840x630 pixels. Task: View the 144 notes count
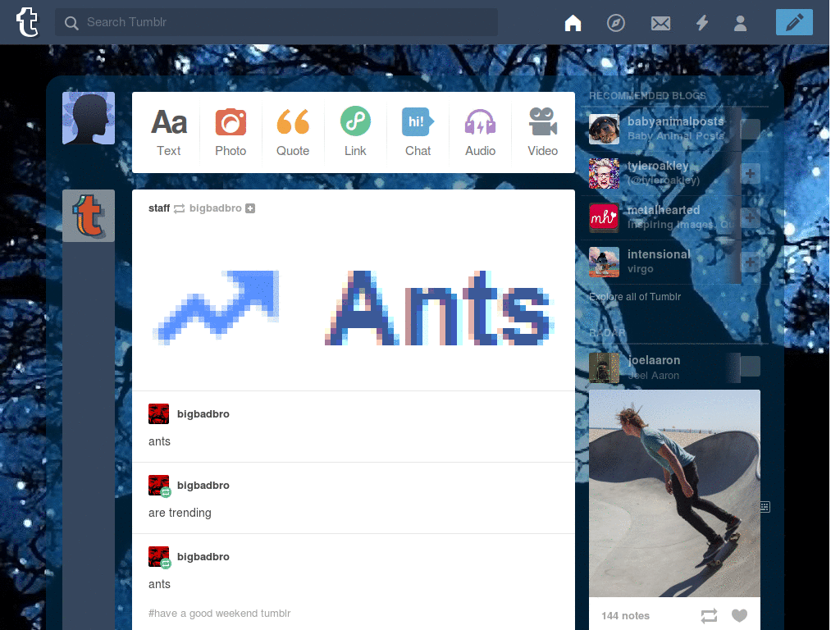tap(625, 616)
